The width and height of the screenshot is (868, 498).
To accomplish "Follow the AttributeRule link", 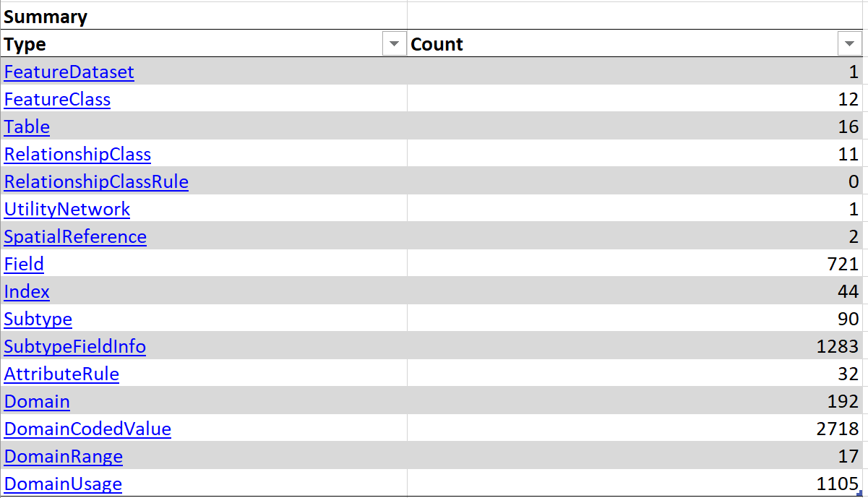I will pyautogui.click(x=61, y=374).
